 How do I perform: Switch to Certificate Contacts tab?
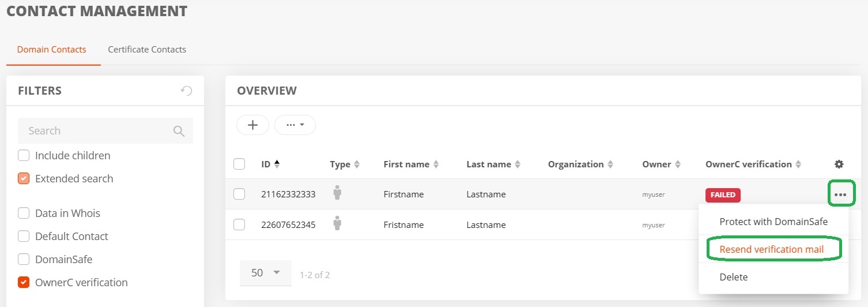click(x=147, y=50)
